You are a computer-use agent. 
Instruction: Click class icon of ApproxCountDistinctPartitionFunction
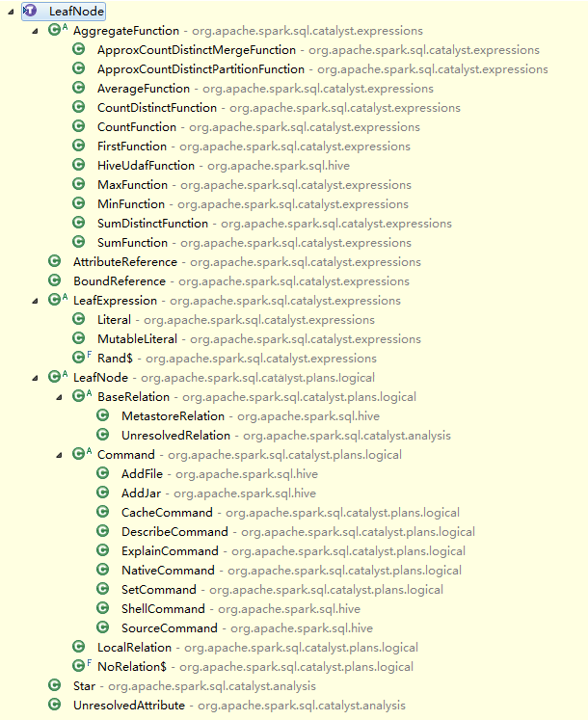tap(78, 68)
